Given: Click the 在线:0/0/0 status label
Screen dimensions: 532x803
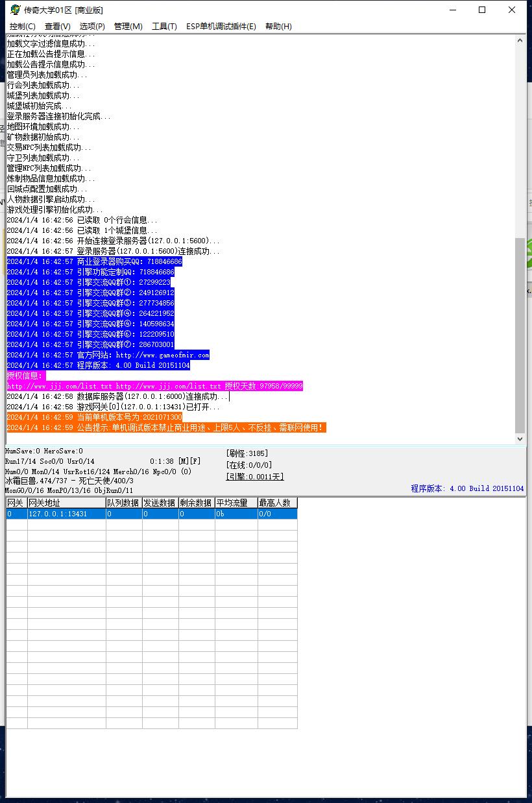Looking at the screenshot, I should [x=249, y=465].
